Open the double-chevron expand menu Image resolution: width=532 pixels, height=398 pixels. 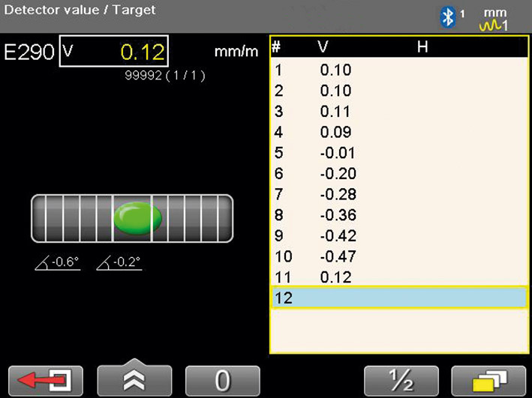(134, 379)
